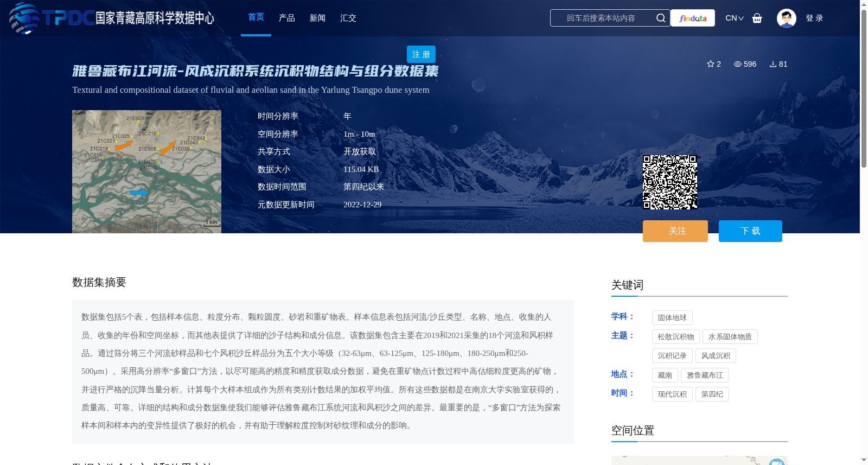Click the English dataset subtitle text

[x=251, y=90]
